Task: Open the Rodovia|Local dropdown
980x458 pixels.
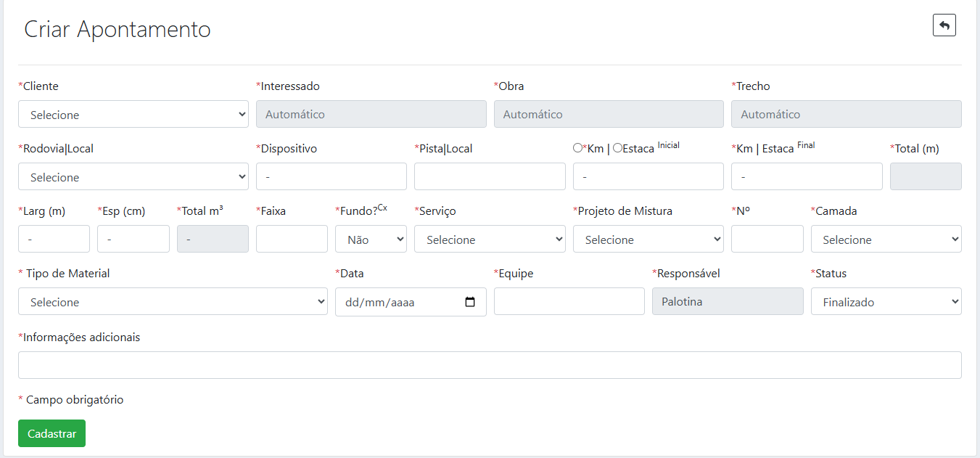Action: tap(133, 176)
